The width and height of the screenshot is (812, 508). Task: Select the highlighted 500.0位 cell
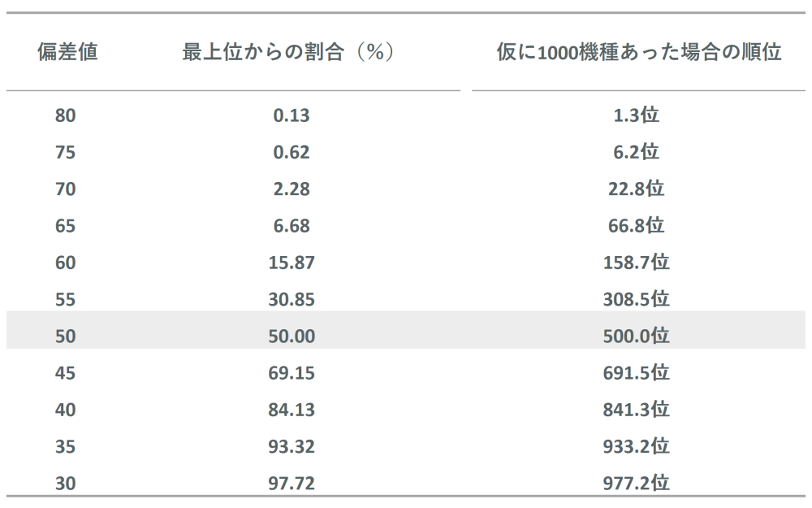[637, 336]
